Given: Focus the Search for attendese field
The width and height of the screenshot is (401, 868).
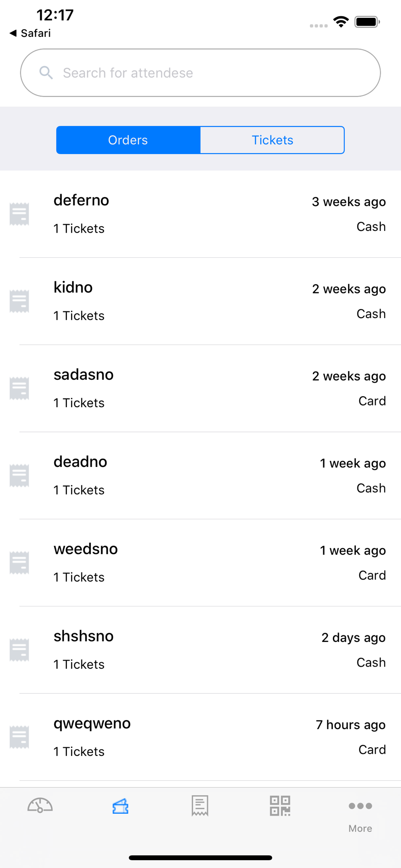Looking at the screenshot, I should [200, 72].
